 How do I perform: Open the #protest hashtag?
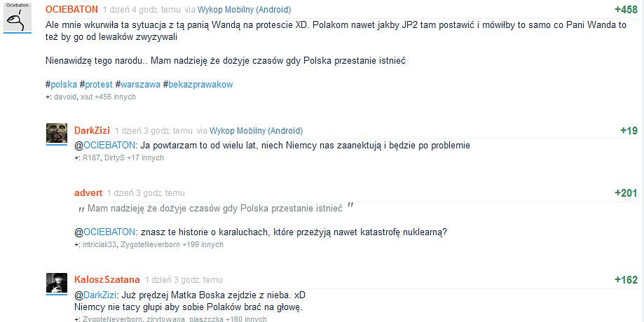(x=96, y=85)
